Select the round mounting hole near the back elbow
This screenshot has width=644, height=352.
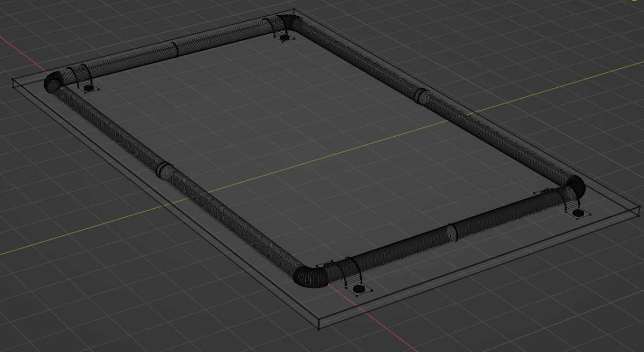coord(284,37)
